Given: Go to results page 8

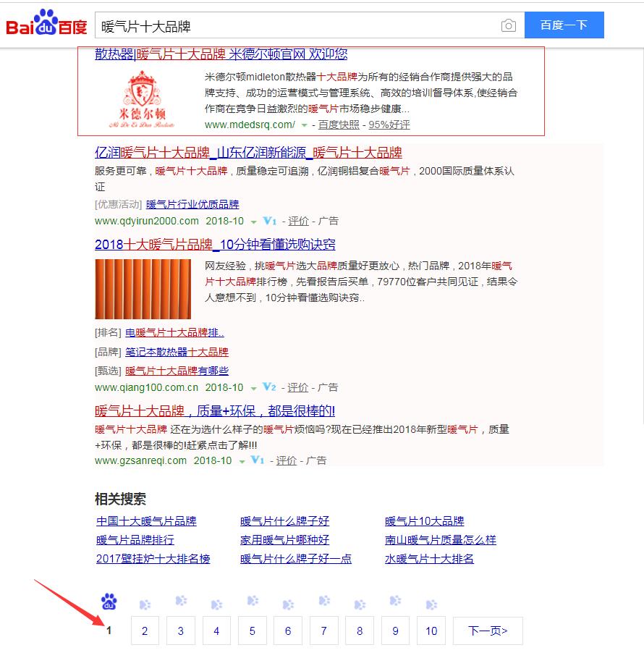Looking at the screenshot, I should coord(360,631).
